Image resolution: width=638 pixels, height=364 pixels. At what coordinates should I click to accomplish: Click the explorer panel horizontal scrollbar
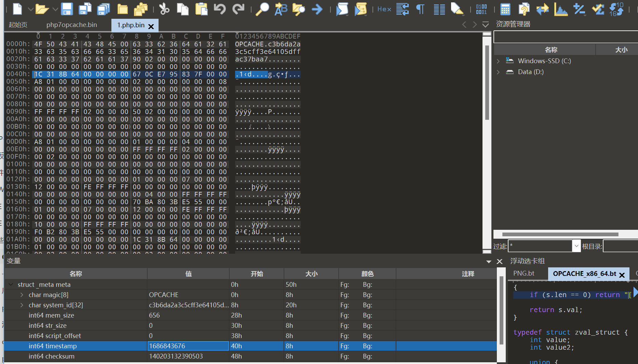pos(560,234)
